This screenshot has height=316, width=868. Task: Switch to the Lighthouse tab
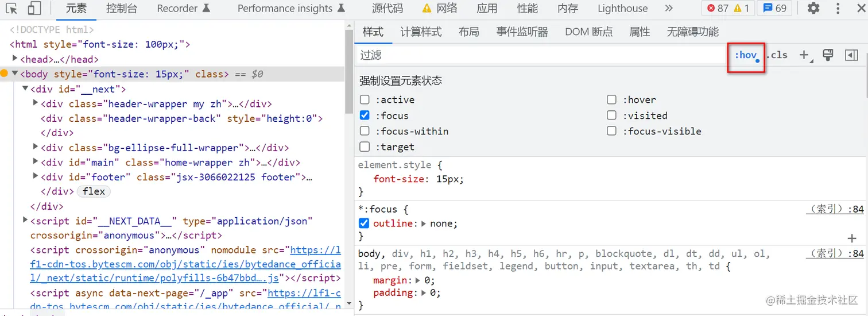click(x=622, y=9)
